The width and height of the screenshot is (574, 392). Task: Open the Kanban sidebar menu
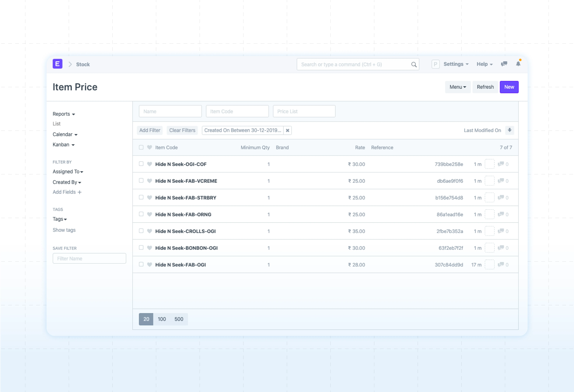click(x=63, y=144)
